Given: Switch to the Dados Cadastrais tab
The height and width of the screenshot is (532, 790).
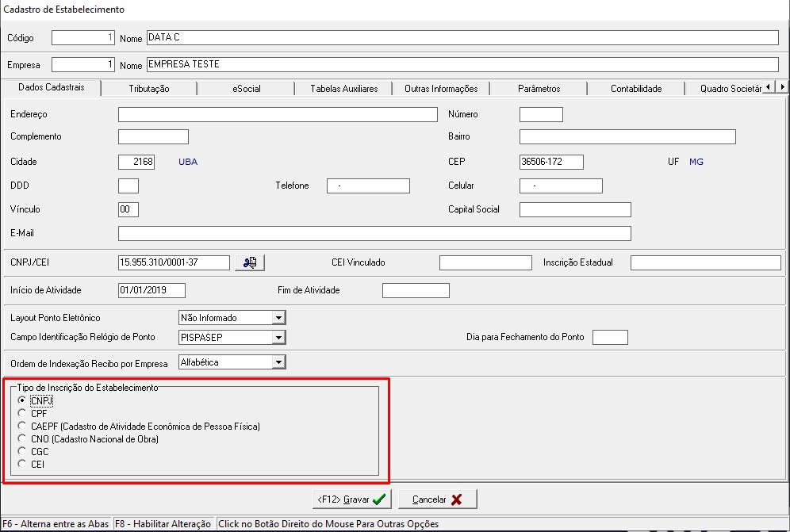Looking at the screenshot, I should (51, 87).
